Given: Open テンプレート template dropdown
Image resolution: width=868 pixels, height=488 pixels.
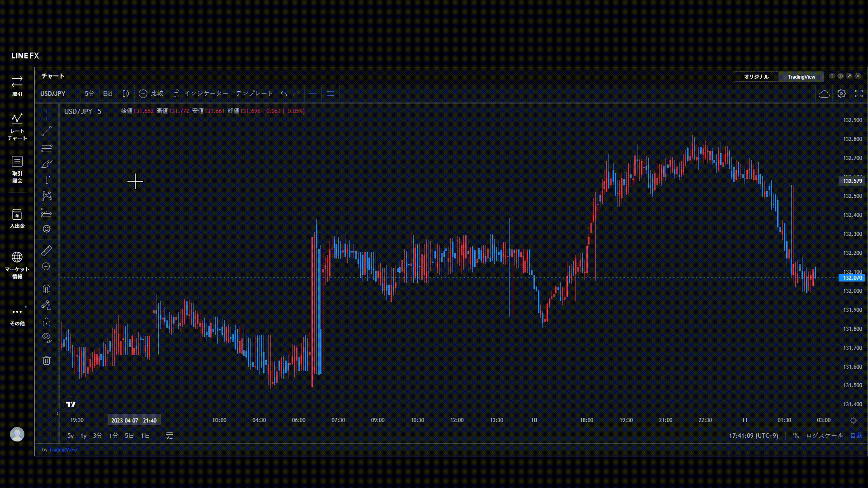Looking at the screenshot, I should click(x=254, y=94).
